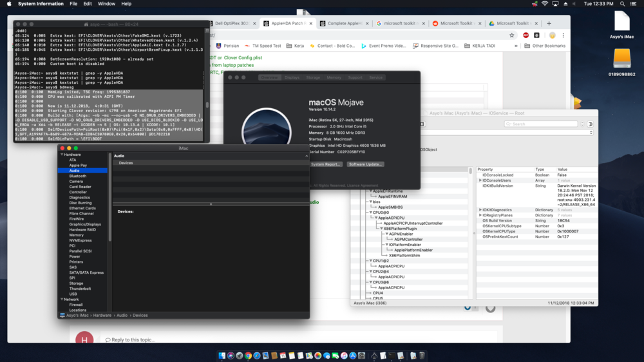Click the System Information sidebar scrollbar
This screenshot has height=362, width=644.
[109, 197]
